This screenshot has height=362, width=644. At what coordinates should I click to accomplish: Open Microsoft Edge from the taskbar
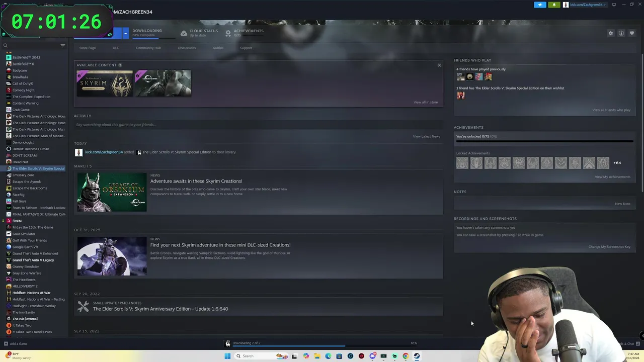click(328, 356)
